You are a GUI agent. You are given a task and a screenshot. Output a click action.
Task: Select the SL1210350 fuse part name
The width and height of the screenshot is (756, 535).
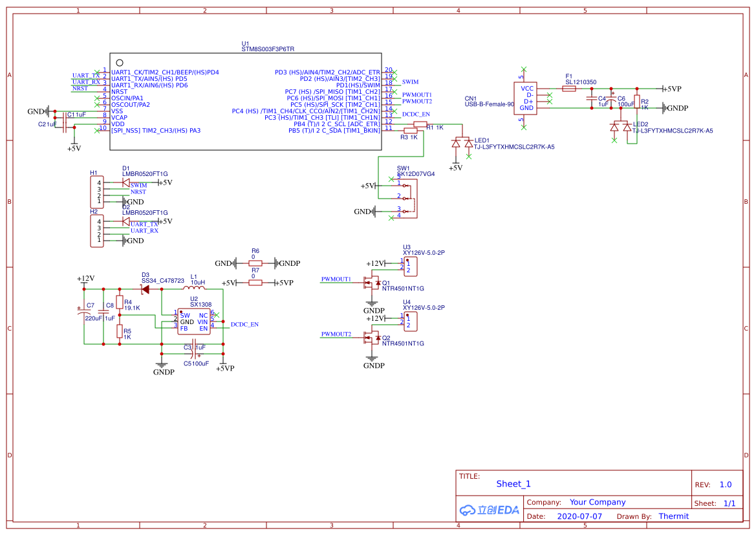pos(581,83)
